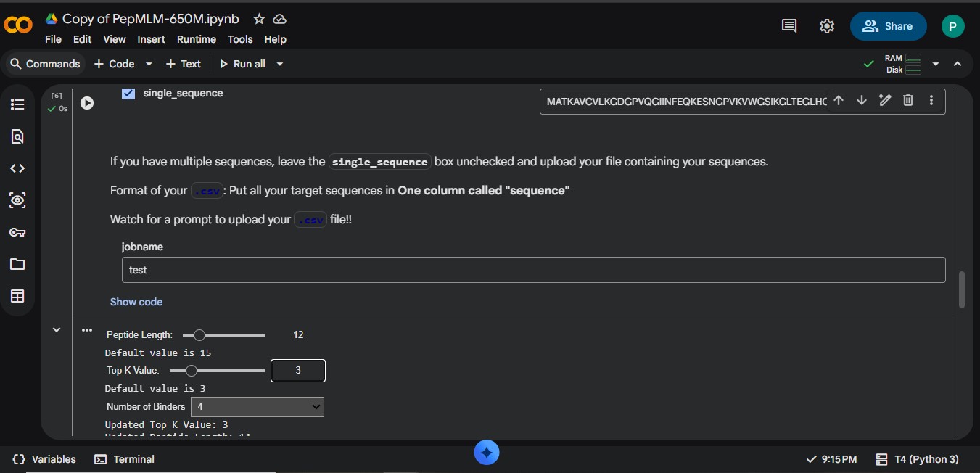Open Files folder panel
This screenshot has width=980, height=473.
[17, 264]
